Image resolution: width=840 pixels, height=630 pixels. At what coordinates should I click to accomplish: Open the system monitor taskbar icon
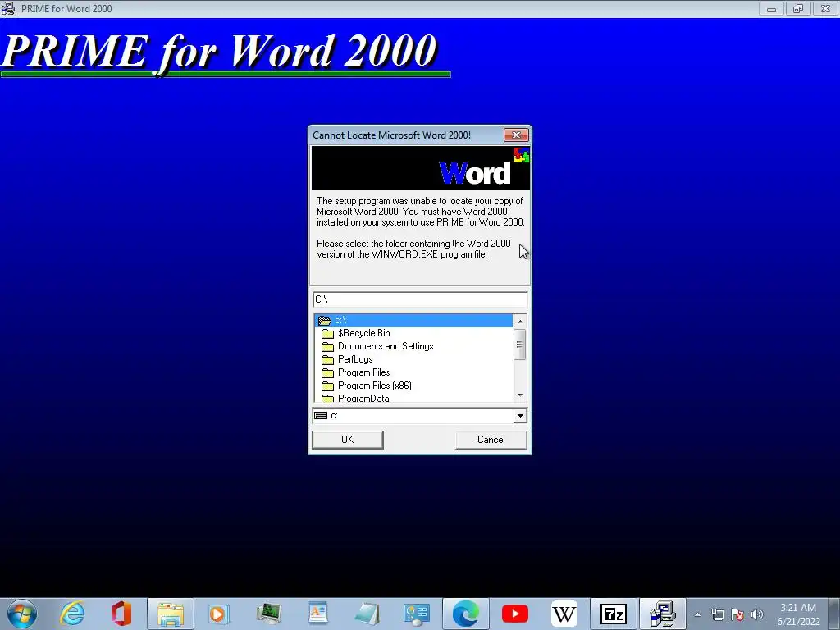[x=268, y=614]
